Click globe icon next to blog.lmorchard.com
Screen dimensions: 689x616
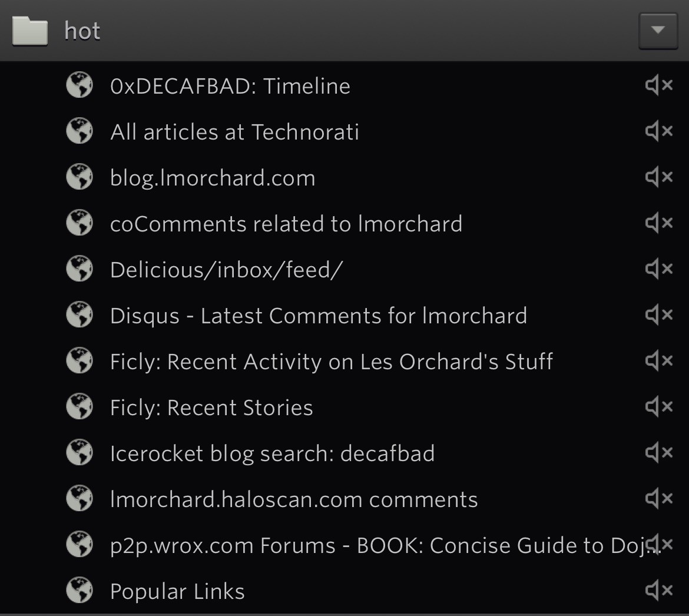click(x=79, y=178)
